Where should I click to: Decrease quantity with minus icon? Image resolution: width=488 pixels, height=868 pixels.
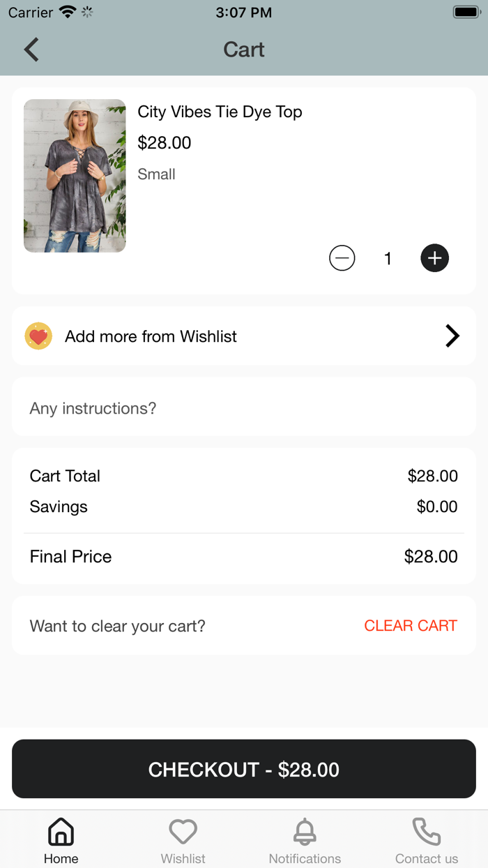point(342,258)
